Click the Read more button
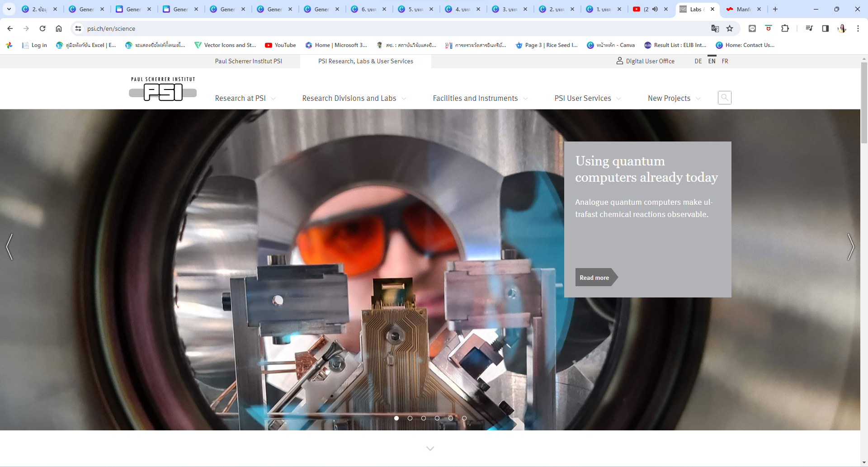Image resolution: width=868 pixels, height=467 pixels. [x=596, y=278]
